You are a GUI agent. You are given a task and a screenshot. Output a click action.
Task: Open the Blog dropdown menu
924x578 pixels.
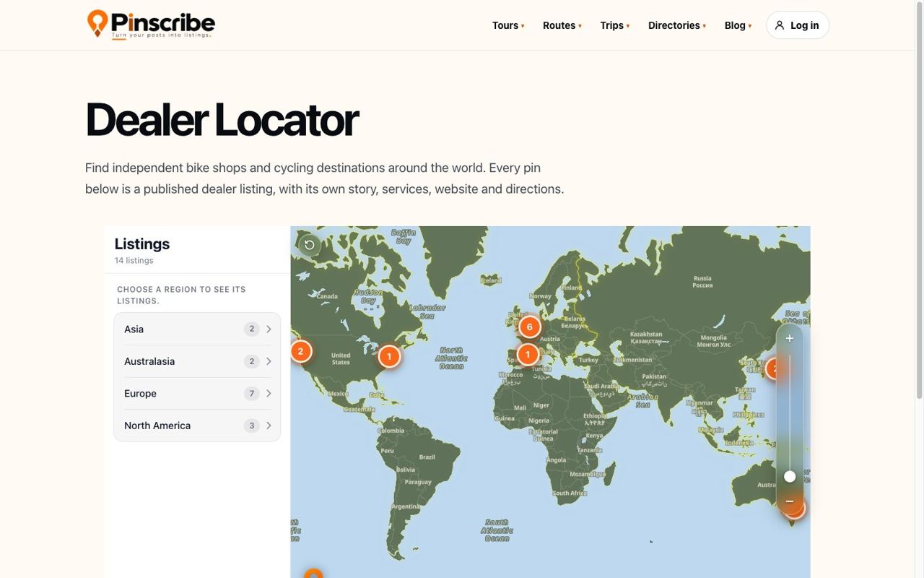click(738, 25)
